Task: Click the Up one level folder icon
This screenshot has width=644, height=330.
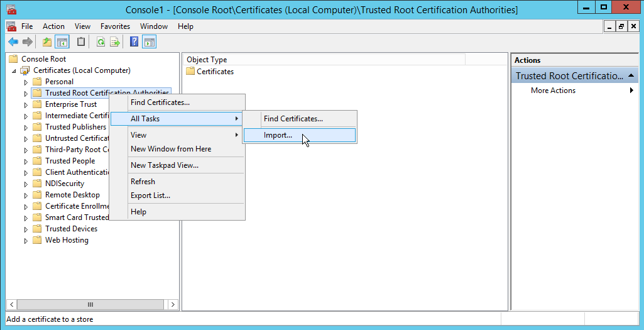Action: pyautogui.click(x=47, y=42)
